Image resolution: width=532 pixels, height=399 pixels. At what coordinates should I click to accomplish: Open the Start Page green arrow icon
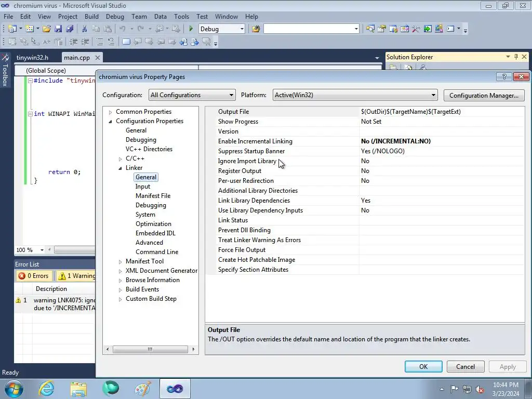(x=428, y=29)
